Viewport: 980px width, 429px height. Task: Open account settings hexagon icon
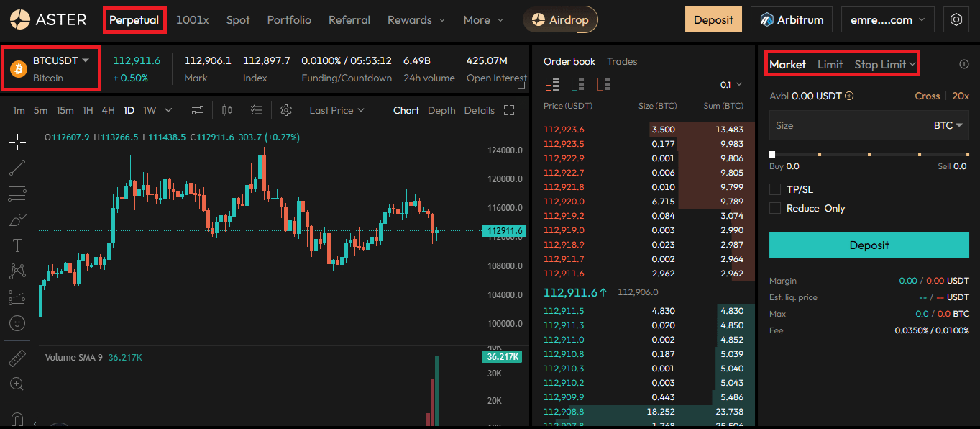click(956, 20)
